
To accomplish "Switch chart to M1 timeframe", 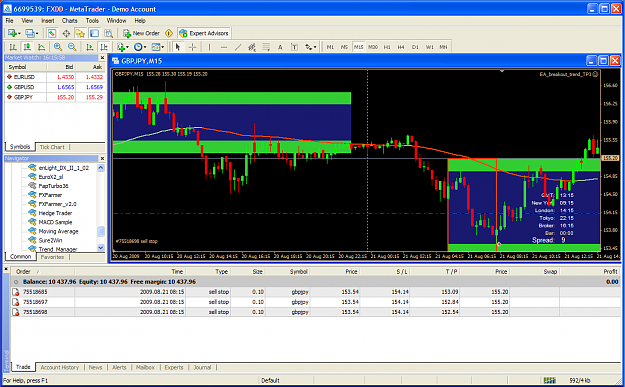I will point(330,47).
